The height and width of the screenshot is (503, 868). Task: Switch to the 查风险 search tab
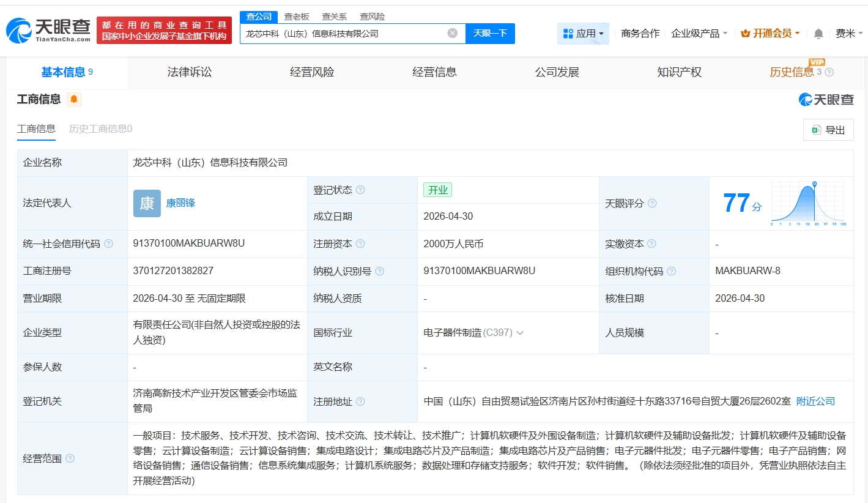[x=373, y=17]
